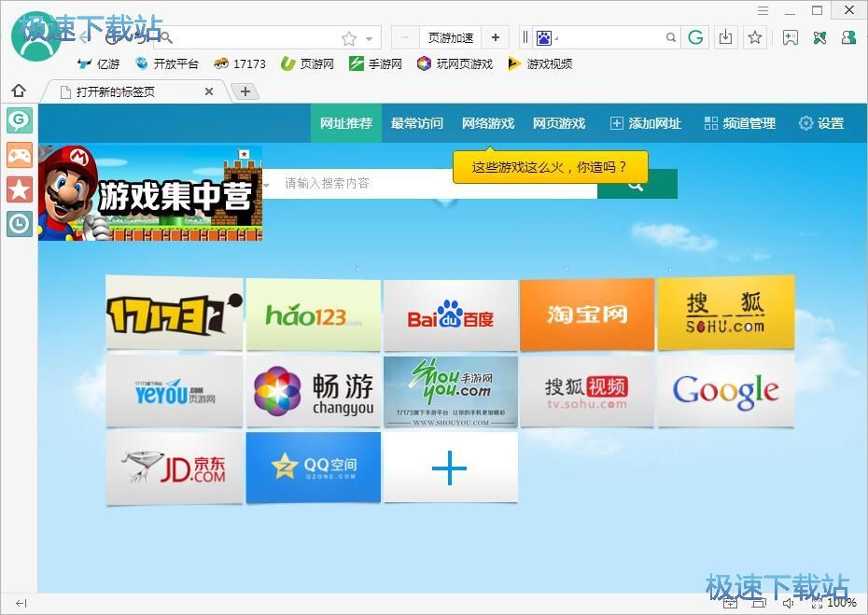Open the clock history sidebar panel

[20, 224]
